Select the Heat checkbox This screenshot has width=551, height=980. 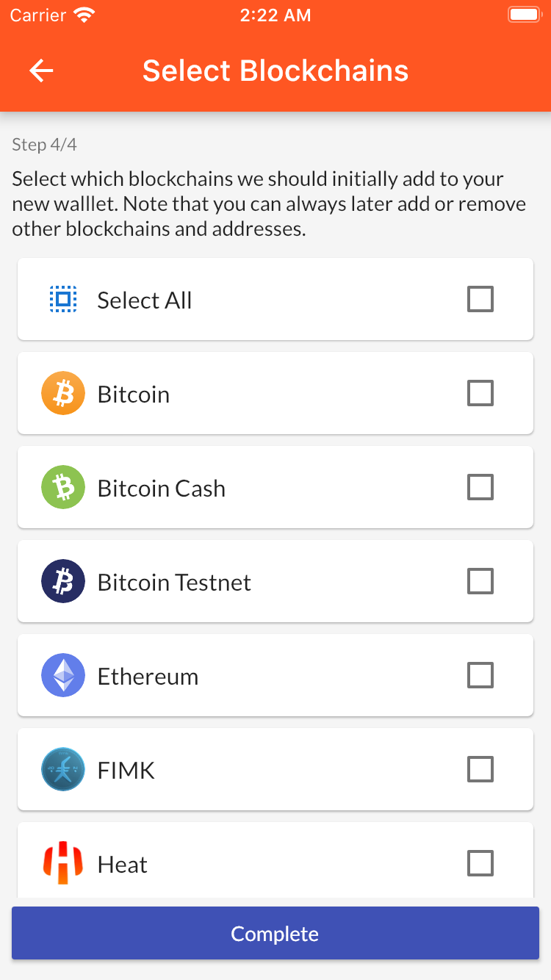coord(480,863)
